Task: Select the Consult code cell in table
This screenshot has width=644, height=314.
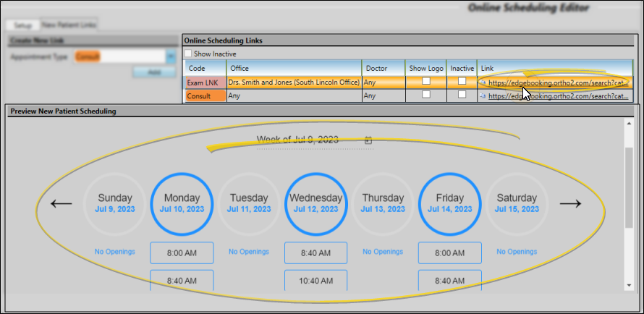Action: (205, 96)
